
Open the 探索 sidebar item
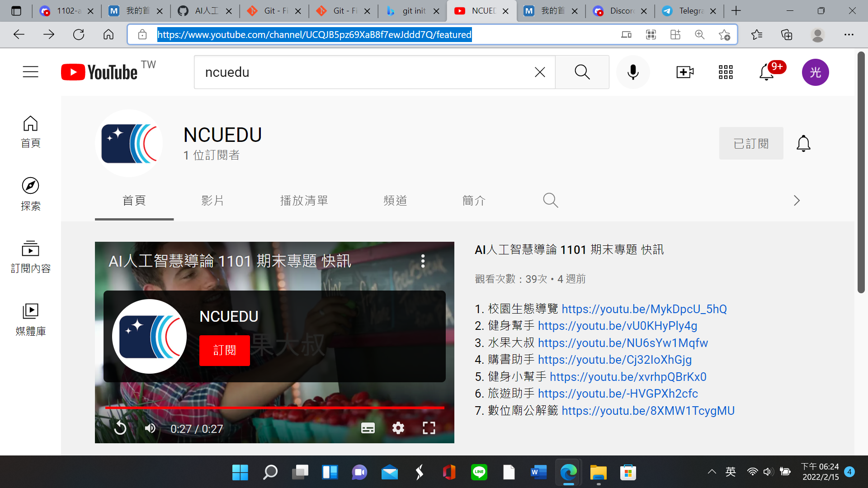click(30, 193)
